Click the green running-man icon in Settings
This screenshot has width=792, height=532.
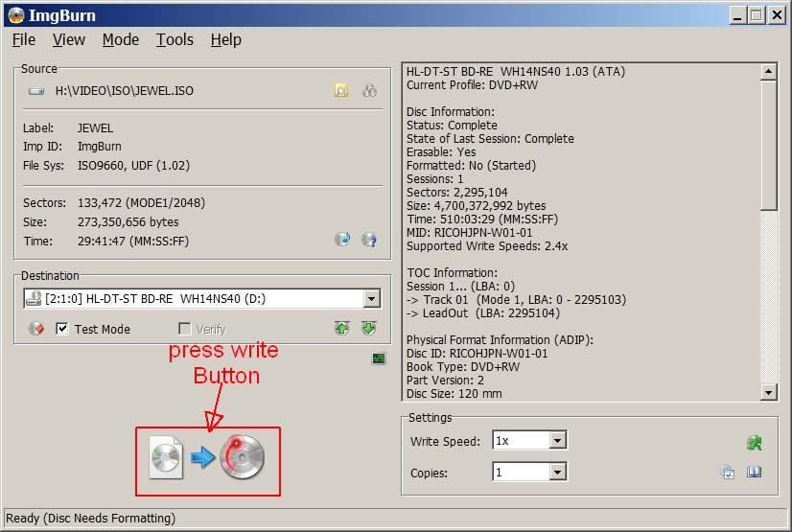click(x=754, y=443)
